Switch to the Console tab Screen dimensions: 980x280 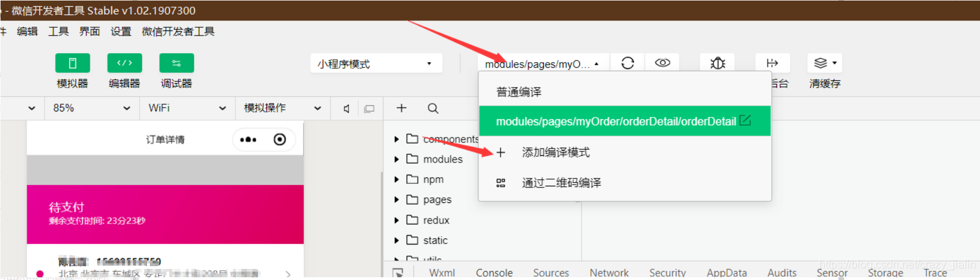tap(494, 272)
